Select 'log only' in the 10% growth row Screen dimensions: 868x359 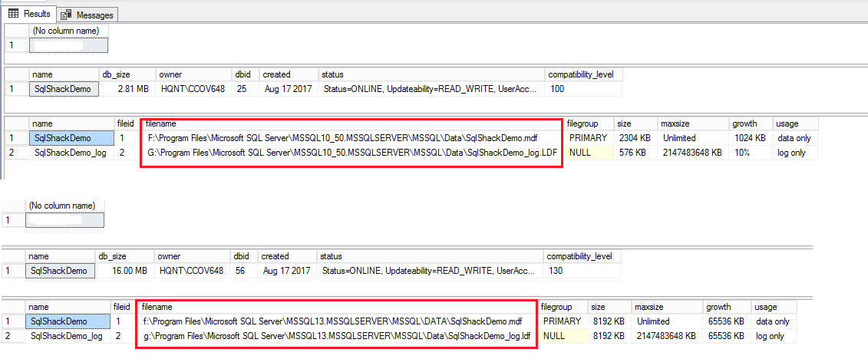796,152
